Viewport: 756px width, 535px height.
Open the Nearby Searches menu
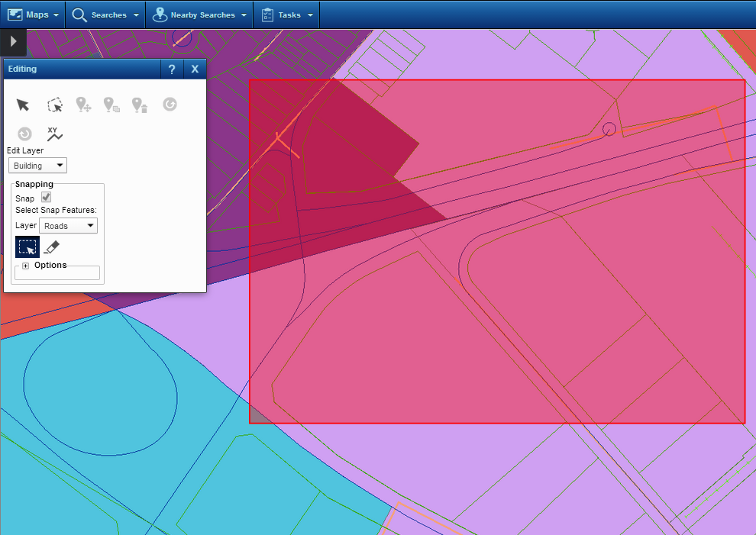(201, 15)
